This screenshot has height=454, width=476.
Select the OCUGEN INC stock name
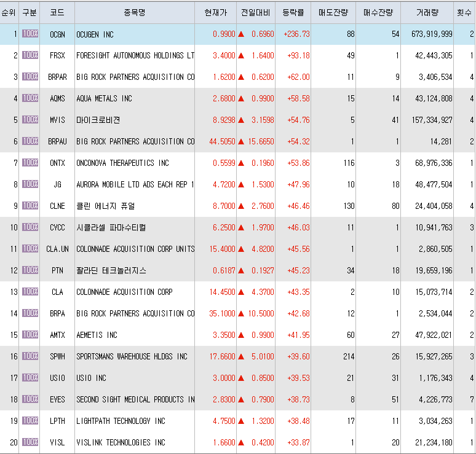95,34
